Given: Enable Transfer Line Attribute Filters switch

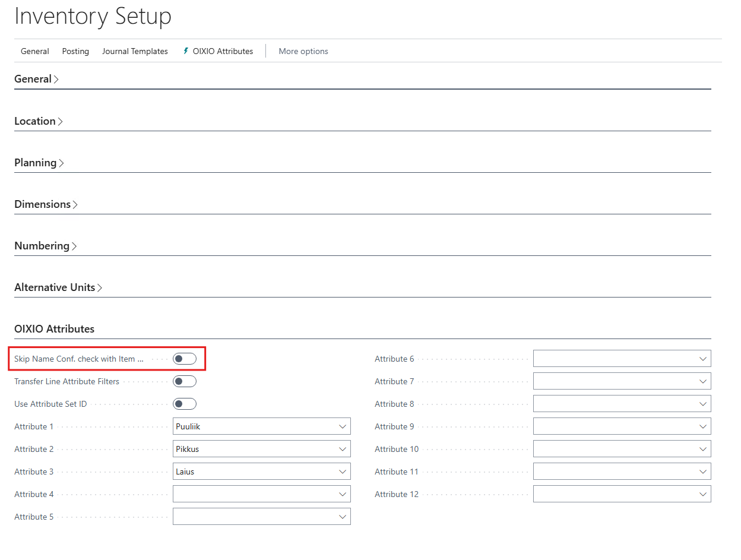Looking at the screenshot, I should 184,381.
